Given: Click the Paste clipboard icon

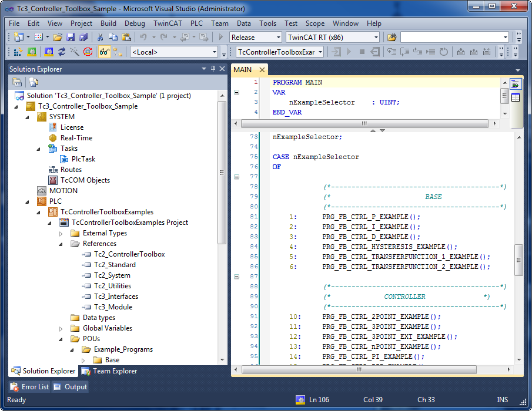Looking at the screenshot, I should click(126, 37).
